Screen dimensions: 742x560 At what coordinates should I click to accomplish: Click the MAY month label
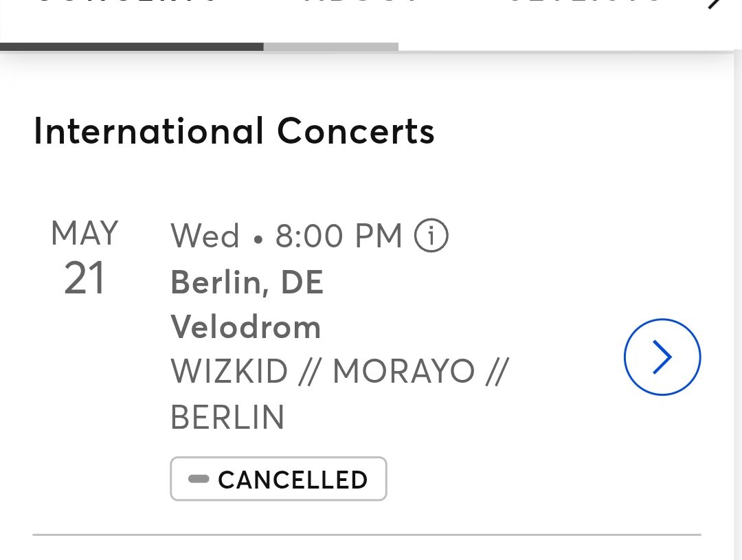pos(85,234)
